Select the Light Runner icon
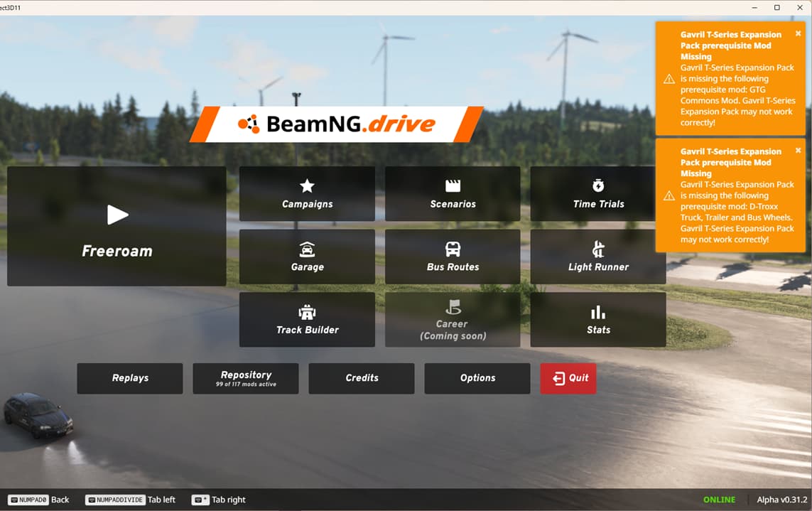This screenshot has width=812, height=511. pyautogui.click(x=598, y=249)
